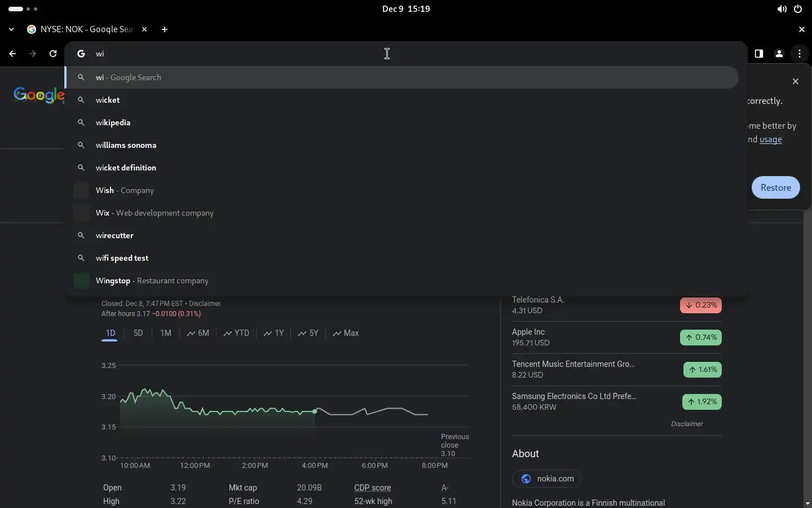Open Chrome three-dot menu
The height and width of the screenshot is (508, 812).
pos(800,54)
